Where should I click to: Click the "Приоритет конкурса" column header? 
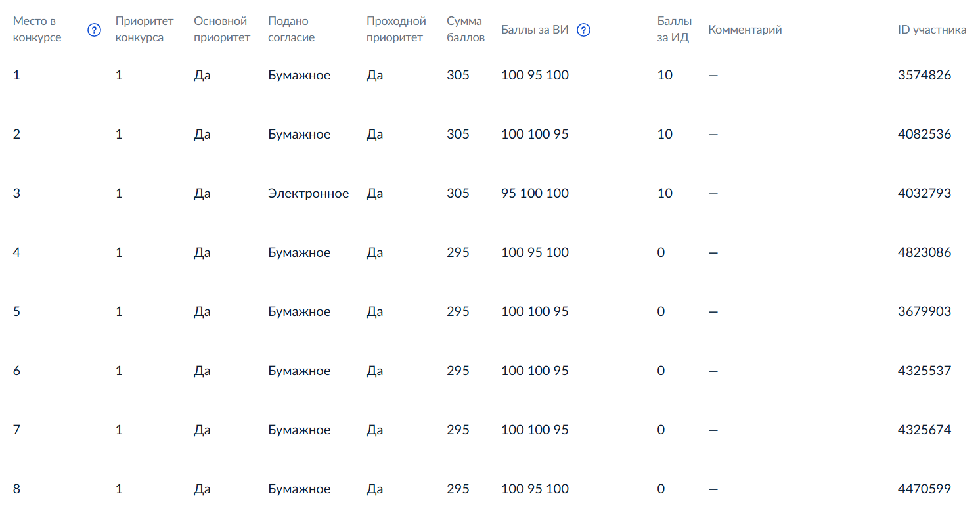tap(144, 30)
